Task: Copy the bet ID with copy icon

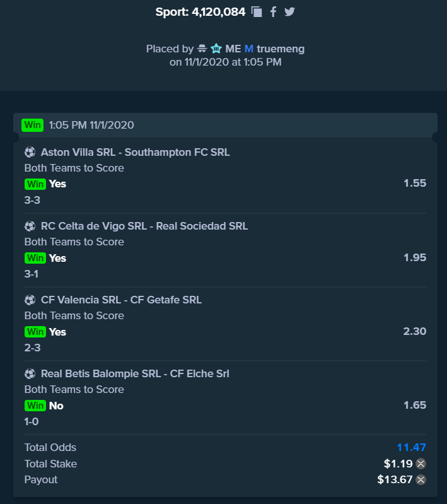Action: coord(257,12)
